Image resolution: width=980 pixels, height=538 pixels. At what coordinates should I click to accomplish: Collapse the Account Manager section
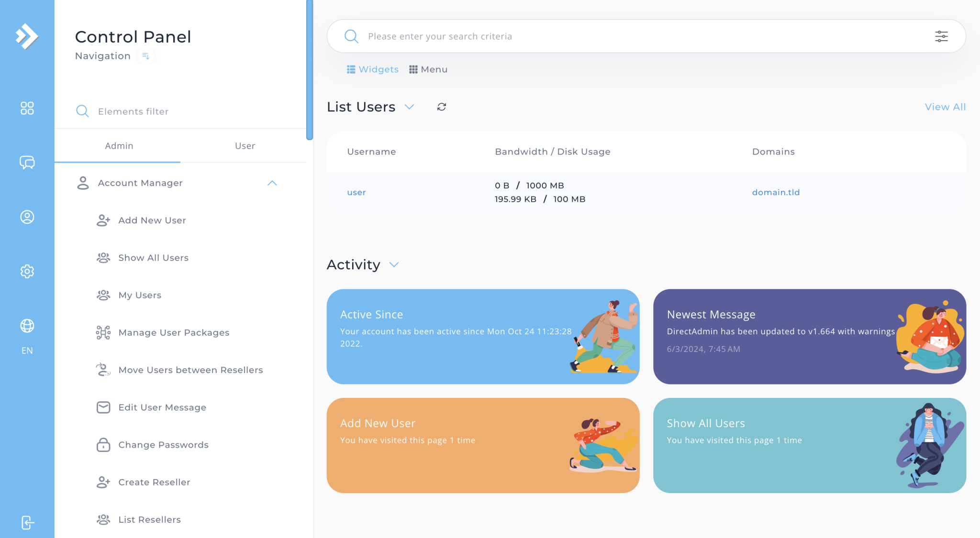pos(272,183)
